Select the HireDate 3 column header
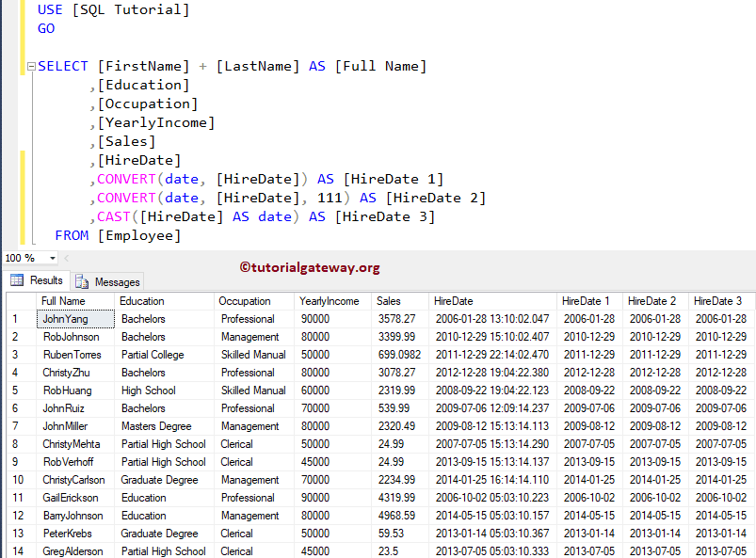Viewport: 756px width, 558px height. [x=718, y=299]
